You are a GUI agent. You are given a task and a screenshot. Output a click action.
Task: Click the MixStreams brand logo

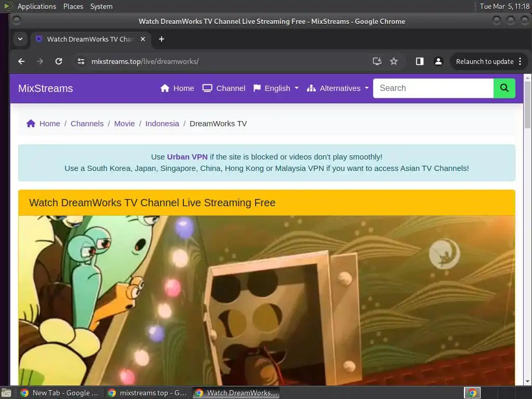pos(46,88)
